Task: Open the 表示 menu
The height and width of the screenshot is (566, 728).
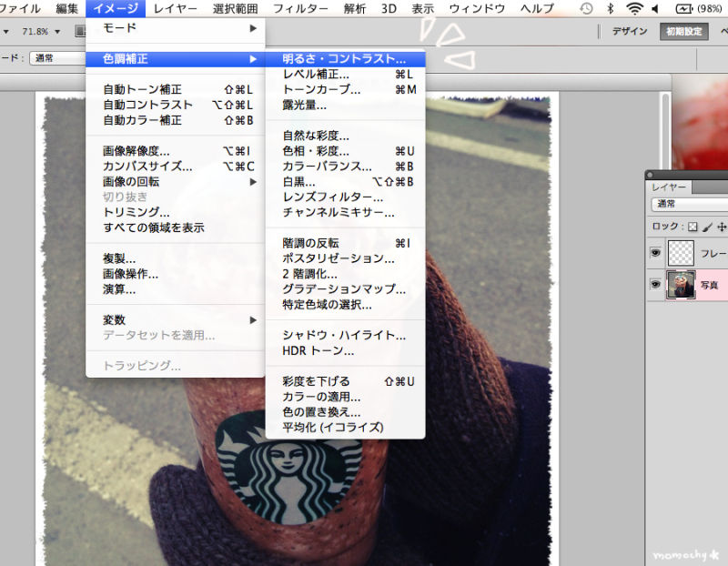Action: [423, 8]
